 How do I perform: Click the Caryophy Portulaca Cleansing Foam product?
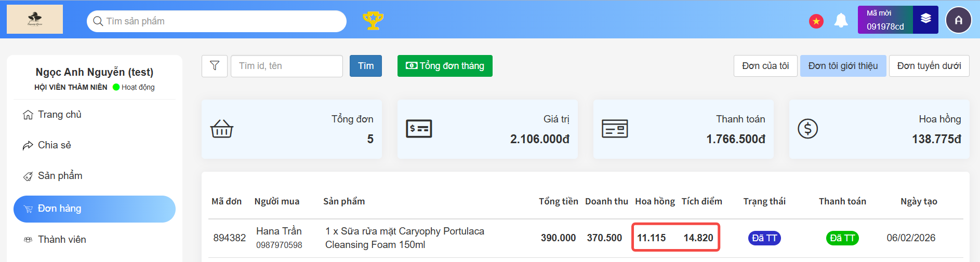tap(405, 238)
